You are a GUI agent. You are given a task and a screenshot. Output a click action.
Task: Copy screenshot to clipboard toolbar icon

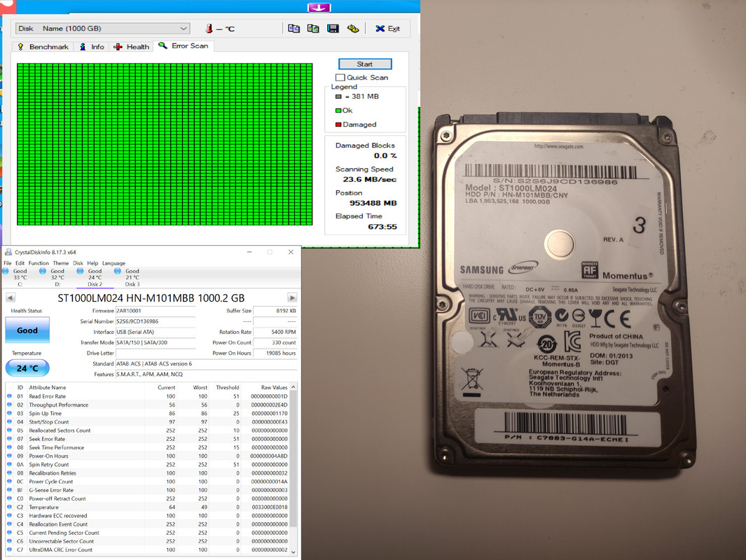[313, 29]
